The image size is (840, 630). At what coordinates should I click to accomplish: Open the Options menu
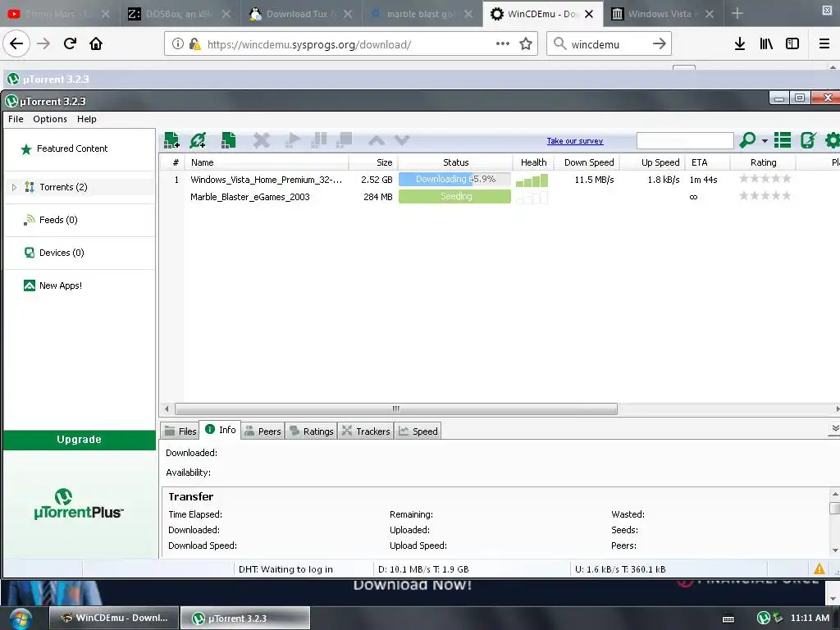[x=50, y=119]
